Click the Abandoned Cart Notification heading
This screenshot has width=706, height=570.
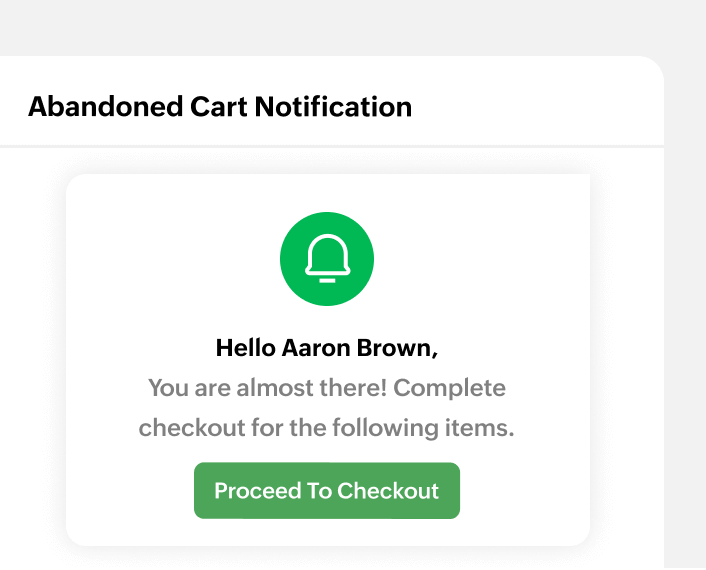click(220, 107)
